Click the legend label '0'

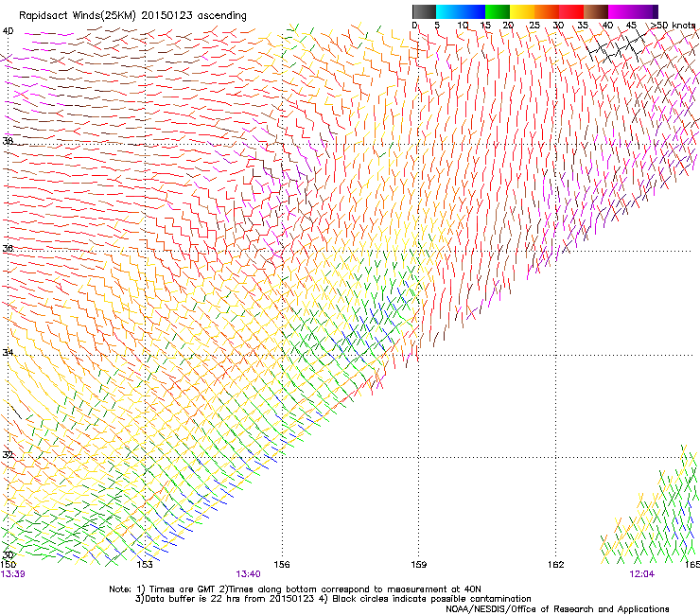coord(414,26)
